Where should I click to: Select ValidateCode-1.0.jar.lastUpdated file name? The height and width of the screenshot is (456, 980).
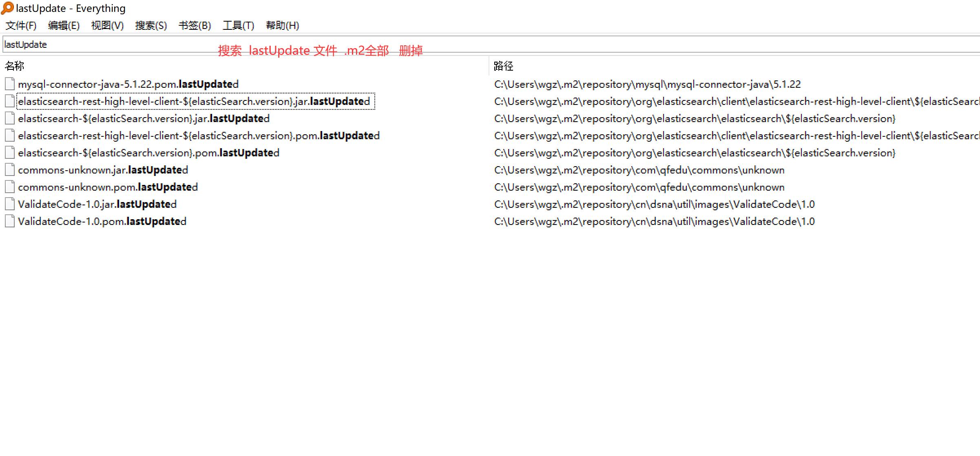tap(97, 204)
